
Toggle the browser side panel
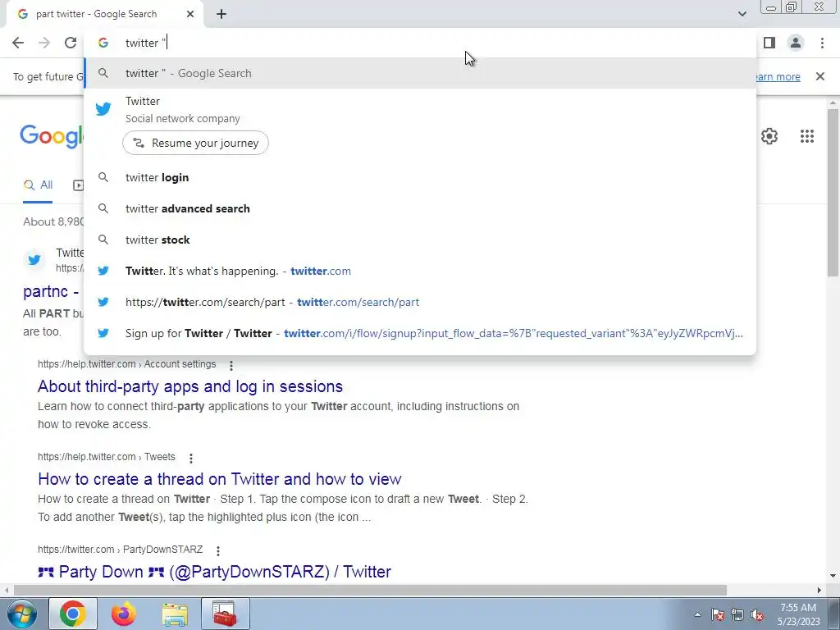(x=769, y=43)
